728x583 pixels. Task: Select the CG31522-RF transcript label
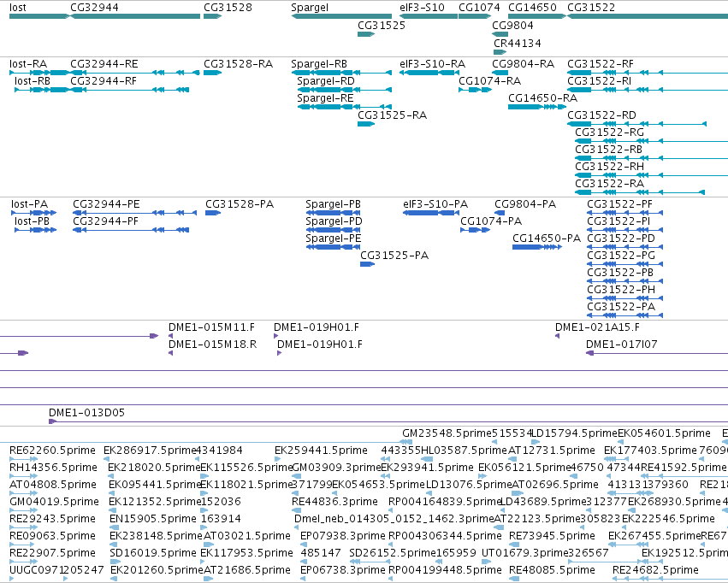[x=601, y=64]
